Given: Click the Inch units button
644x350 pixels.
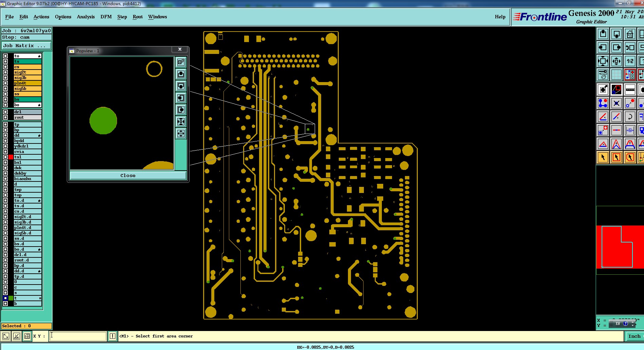Looking at the screenshot, I should pos(634,336).
